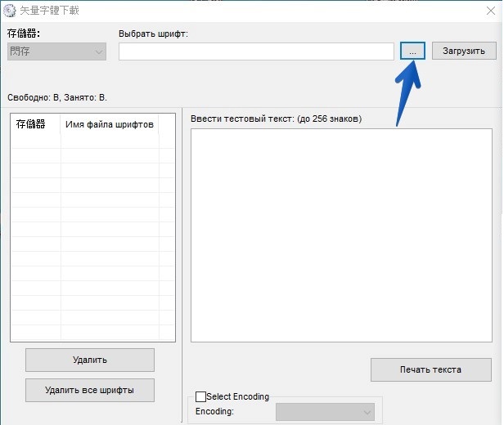Expand the Encoding dropdown
Viewport: 504px width, 425px height.
pyautogui.click(x=325, y=412)
